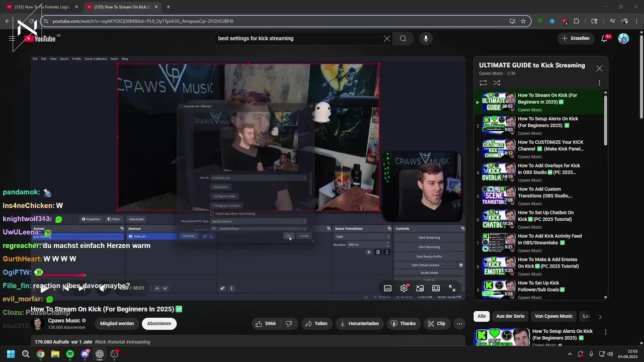The width and height of the screenshot is (644, 362).
Task: Subscribe via Abonnieren button
Action: point(159,323)
